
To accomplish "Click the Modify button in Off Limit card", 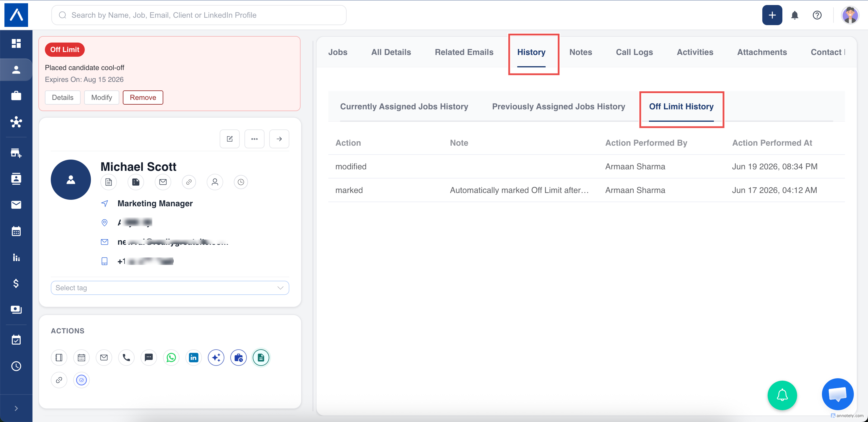I will [x=102, y=98].
